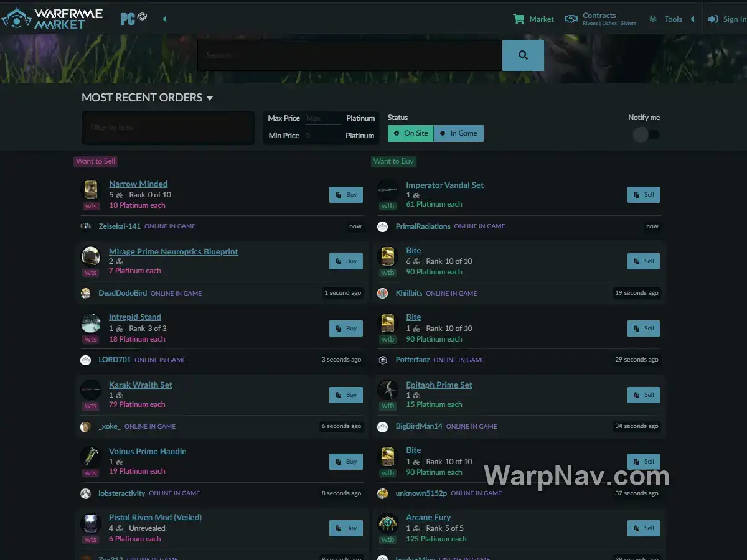Click the Mirage Prime Neuroptics helmet icon

(91, 256)
